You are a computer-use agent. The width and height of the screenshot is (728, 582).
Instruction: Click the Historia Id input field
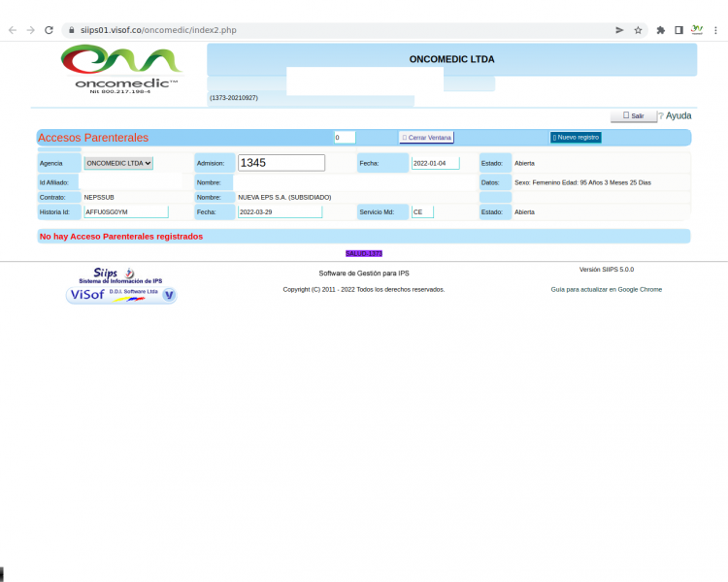tap(125, 211)
